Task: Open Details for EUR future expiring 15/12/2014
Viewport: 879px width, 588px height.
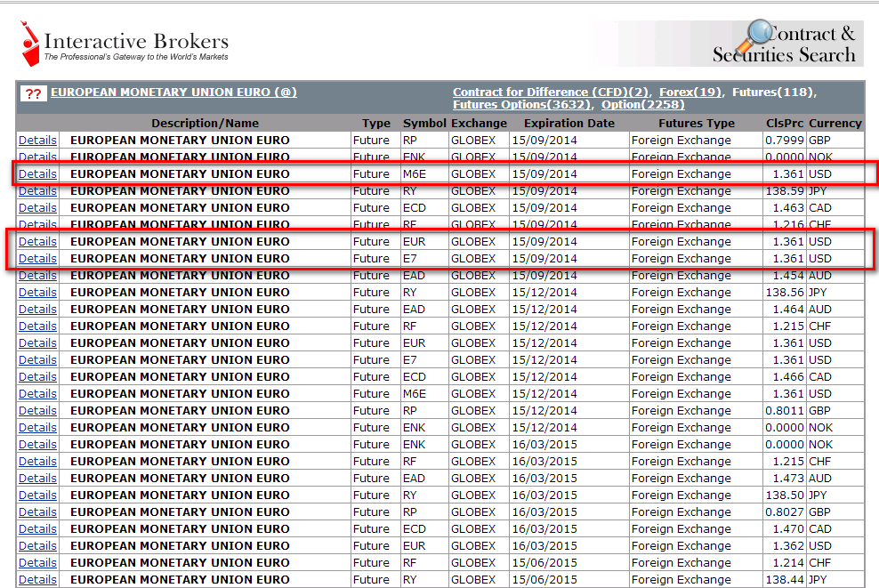Action: click(x=37, y=342)
